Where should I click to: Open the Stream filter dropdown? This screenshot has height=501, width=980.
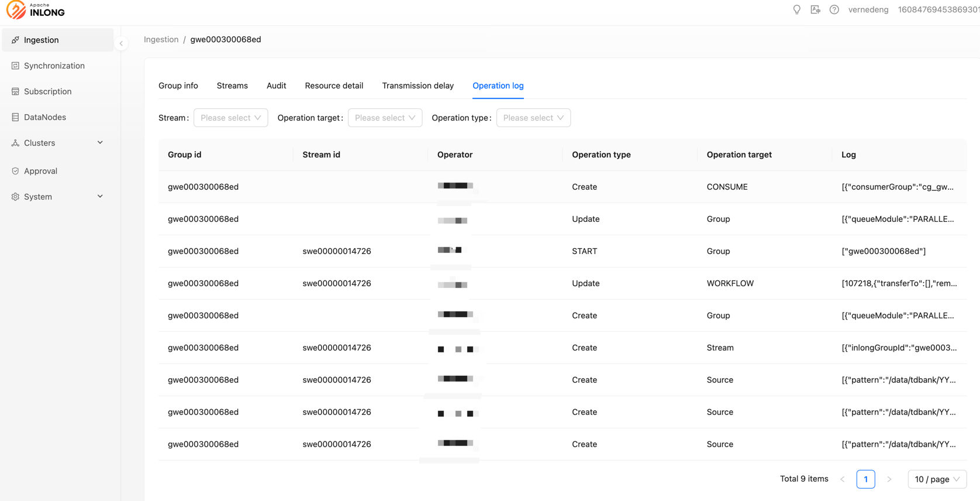coord(230,118)
